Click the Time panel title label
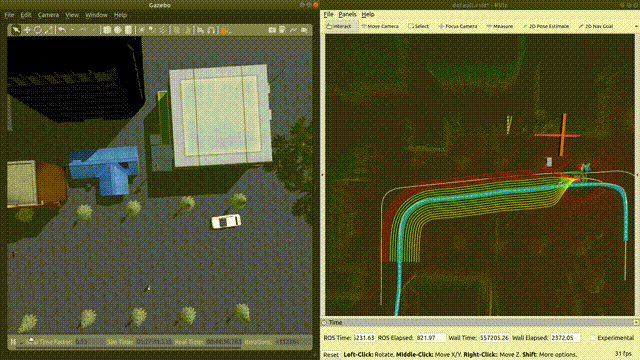This screenshot has height=360, width=640. tap(336, 322)
